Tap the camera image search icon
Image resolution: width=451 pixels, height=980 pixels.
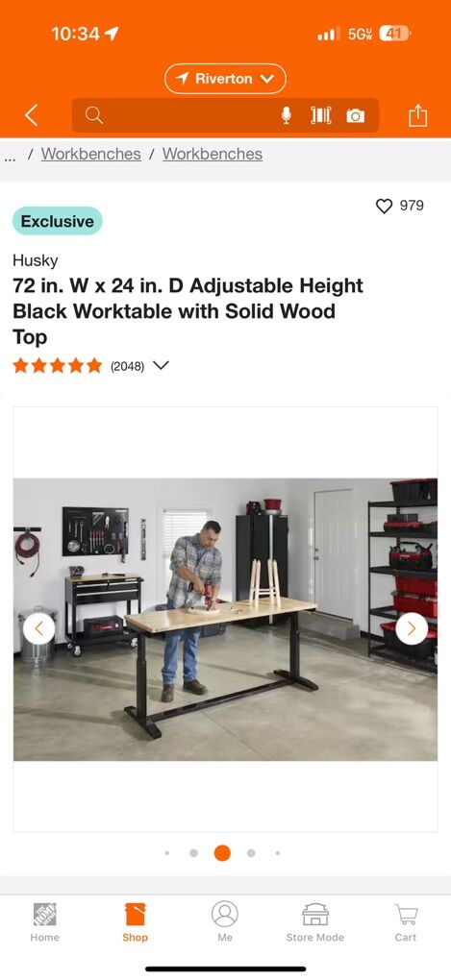pyautogui.click(x=355, y=115)
